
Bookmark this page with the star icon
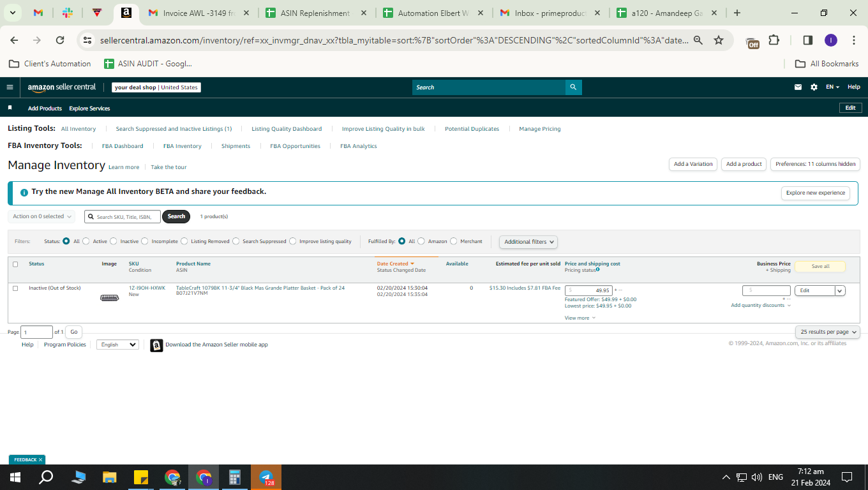coord(719,40)
